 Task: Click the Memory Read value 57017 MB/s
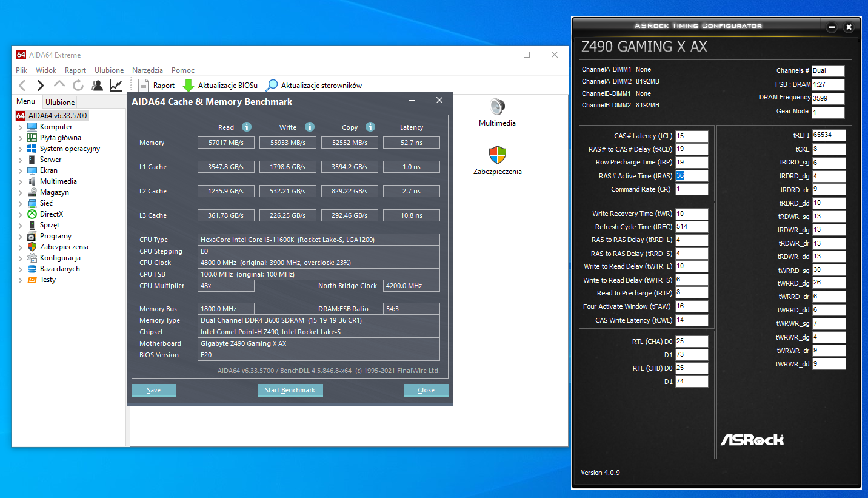[226, 143]
